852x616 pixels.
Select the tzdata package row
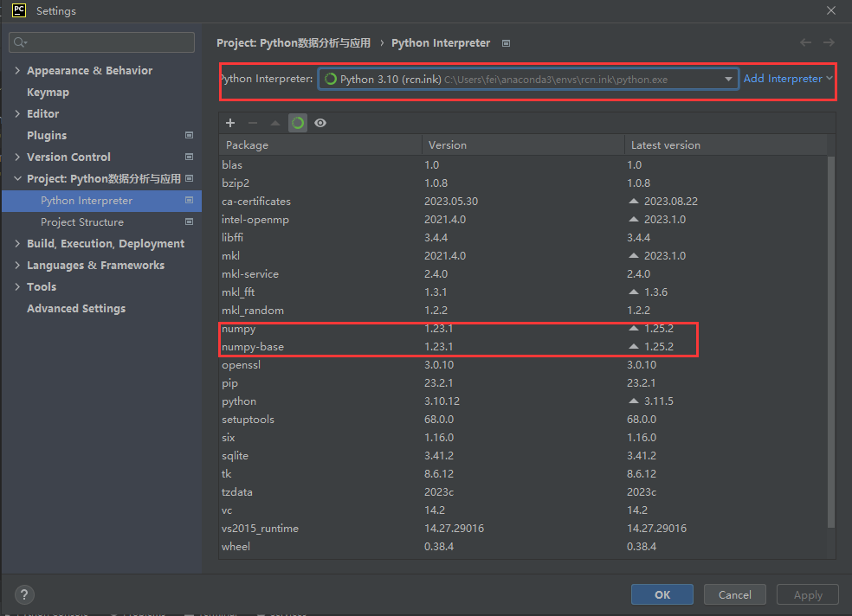(x=523, y=492)
